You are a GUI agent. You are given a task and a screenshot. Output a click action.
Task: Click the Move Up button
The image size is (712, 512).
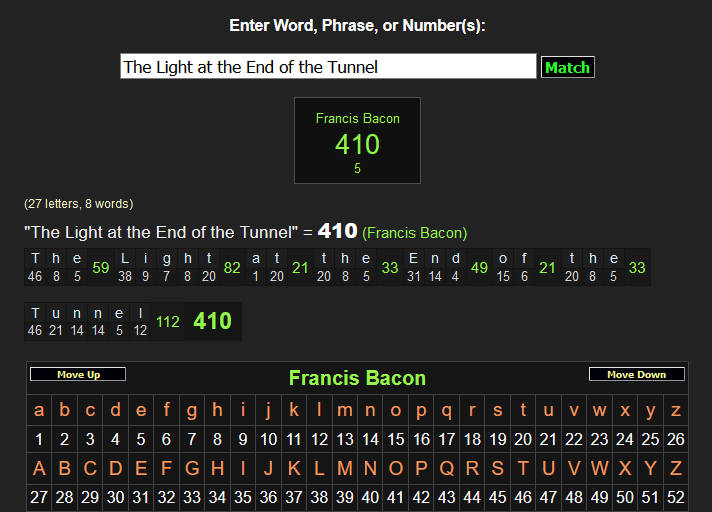[x=78, y=375]
